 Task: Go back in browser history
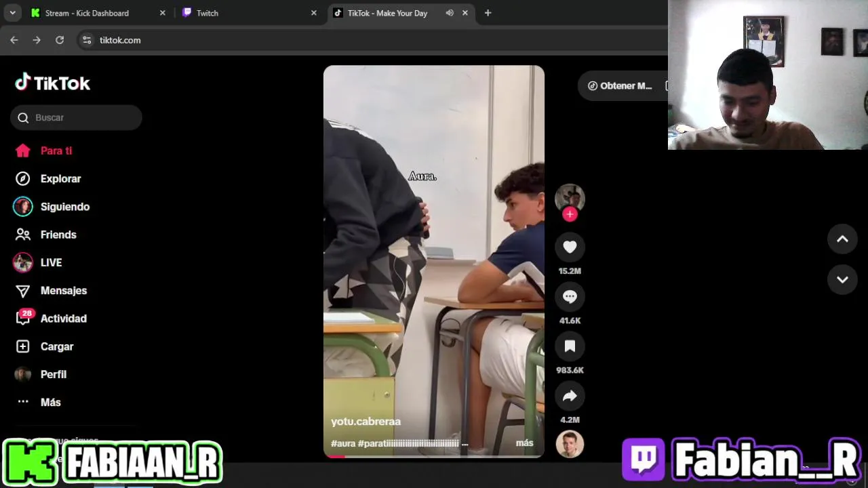point(14,40)
